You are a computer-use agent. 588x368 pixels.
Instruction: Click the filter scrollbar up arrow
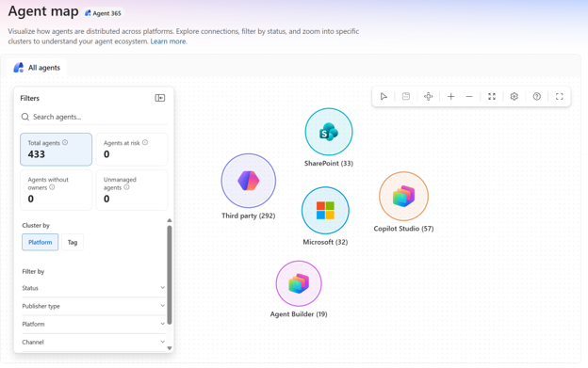[x=170, y=220]
